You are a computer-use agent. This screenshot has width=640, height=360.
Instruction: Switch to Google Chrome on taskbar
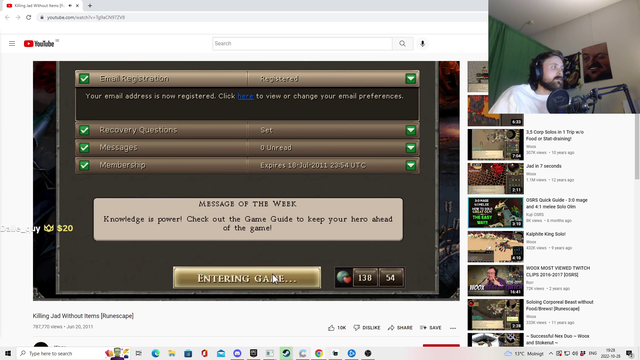[319, 353]
